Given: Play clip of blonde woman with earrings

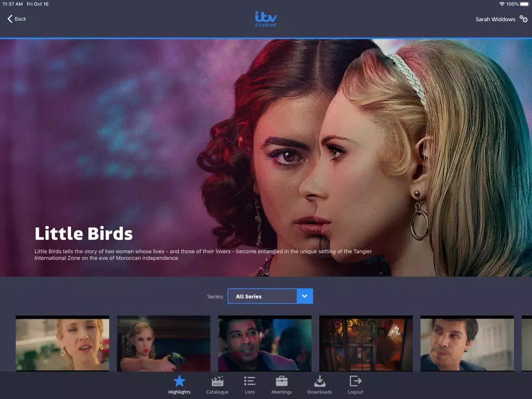Looking at the screenshot, I should point(62,343).
